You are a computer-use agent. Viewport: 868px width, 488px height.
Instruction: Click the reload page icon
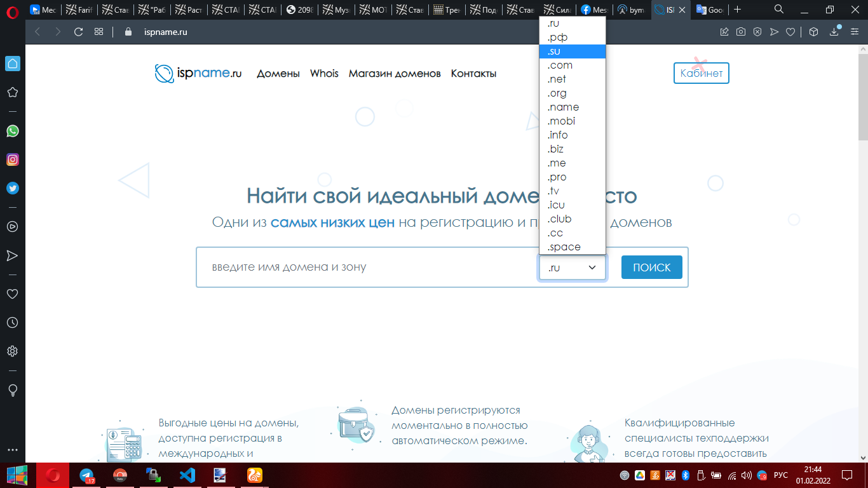pos(79,32)
